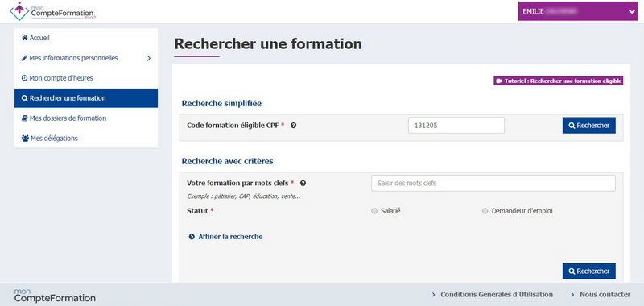Go to Accueil in the sidebar
Screen dimensions: 644x306
pyautogui.click(x=35, y=38)
